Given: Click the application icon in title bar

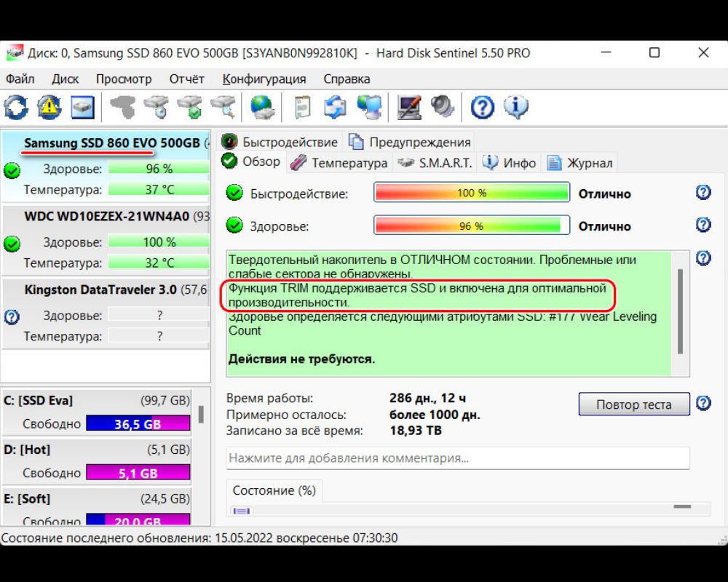Looking at the screenshot, I should tap(15, 53).
